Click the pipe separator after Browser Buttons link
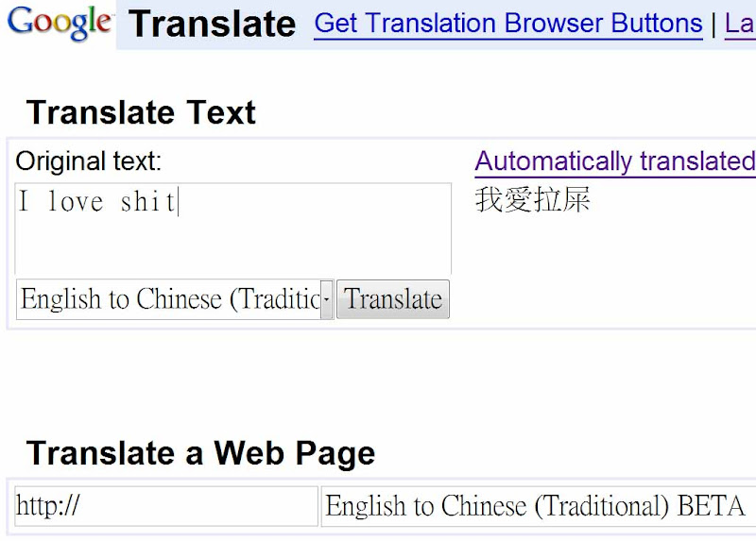Screen dimensions: 756x541 pos(713,24)
